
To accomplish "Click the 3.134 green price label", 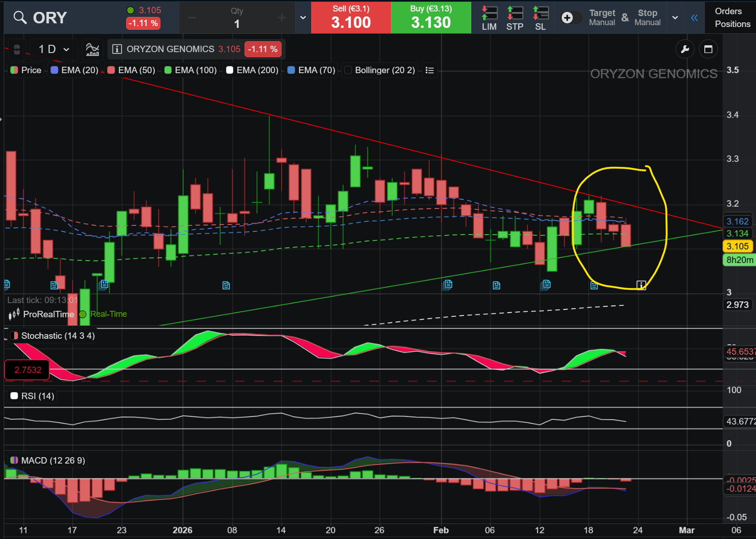I will (738, 233).
